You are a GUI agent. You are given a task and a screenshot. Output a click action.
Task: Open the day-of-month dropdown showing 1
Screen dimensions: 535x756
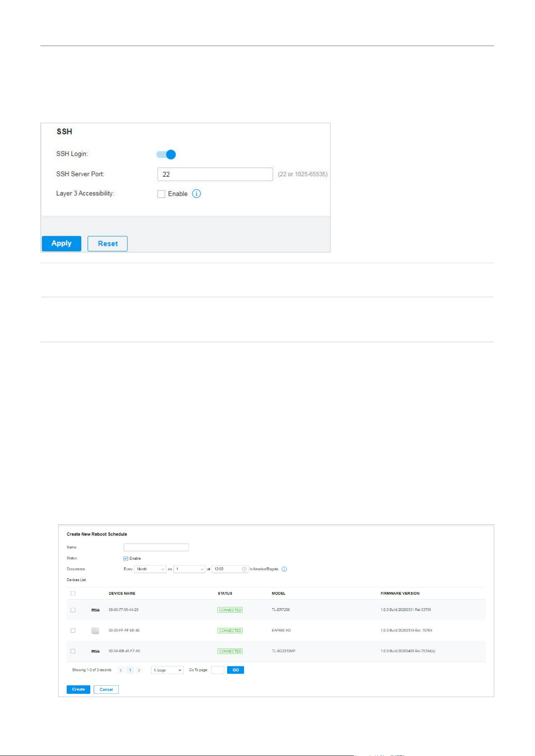(x=190, y=569)
